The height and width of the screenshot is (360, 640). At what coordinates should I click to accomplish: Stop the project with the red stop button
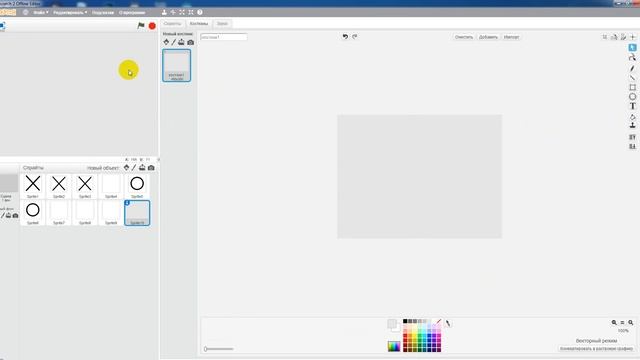pos(152,26)
